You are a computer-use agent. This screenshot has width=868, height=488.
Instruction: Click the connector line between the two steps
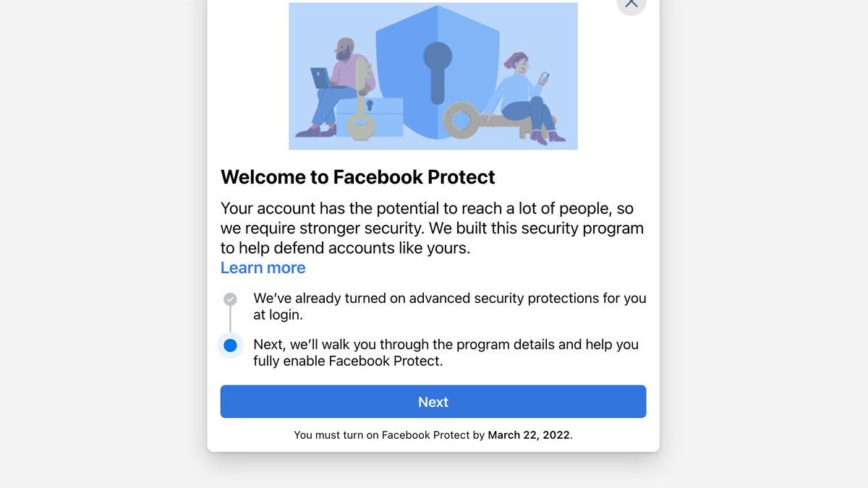click(x=230, y=320)
